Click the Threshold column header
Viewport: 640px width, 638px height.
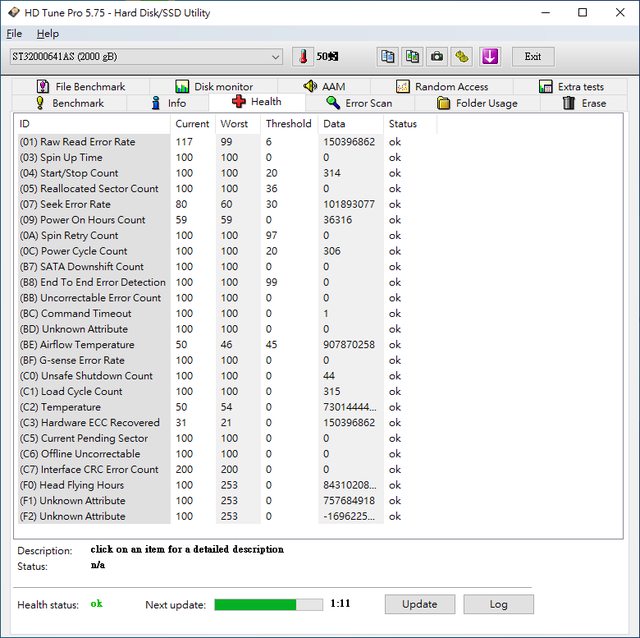288,124
